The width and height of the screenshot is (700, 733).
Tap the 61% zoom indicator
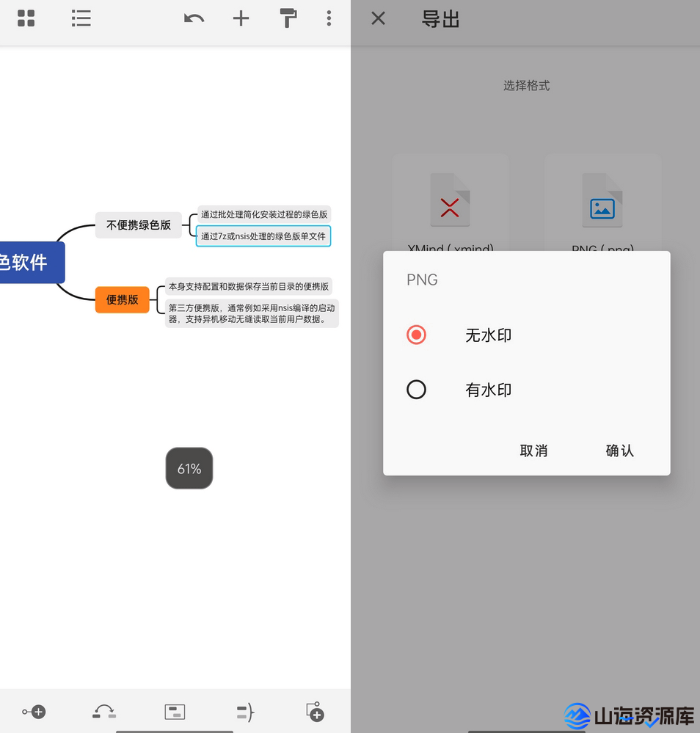[x=189, y=468]
